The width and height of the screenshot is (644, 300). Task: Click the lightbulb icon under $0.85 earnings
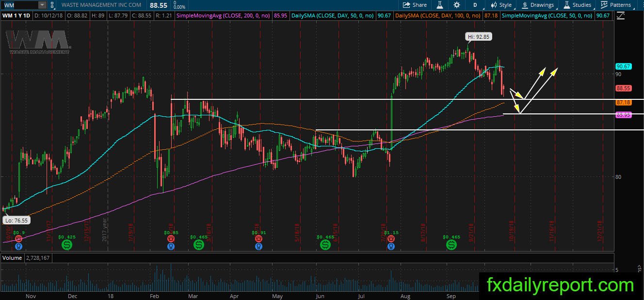tap(171, 247)
